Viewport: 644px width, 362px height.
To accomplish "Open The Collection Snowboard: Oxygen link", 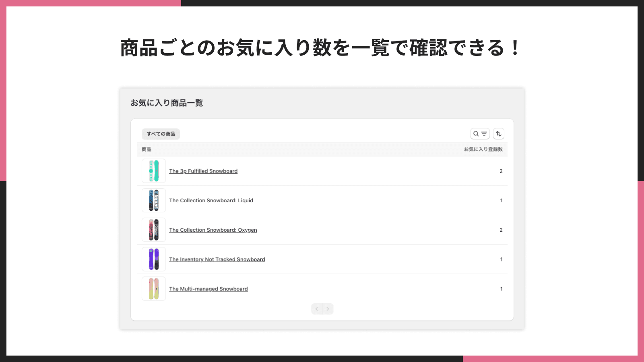I will [x=213, y=230].
